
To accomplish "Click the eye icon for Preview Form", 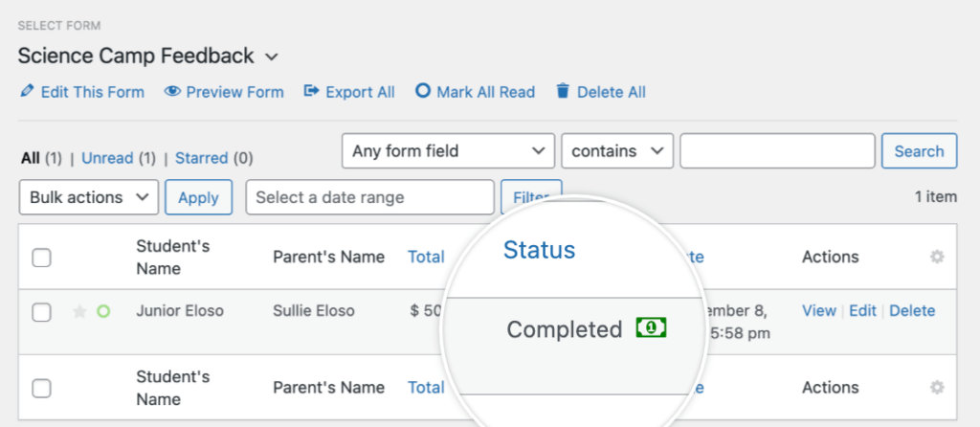I will (172, 92).
